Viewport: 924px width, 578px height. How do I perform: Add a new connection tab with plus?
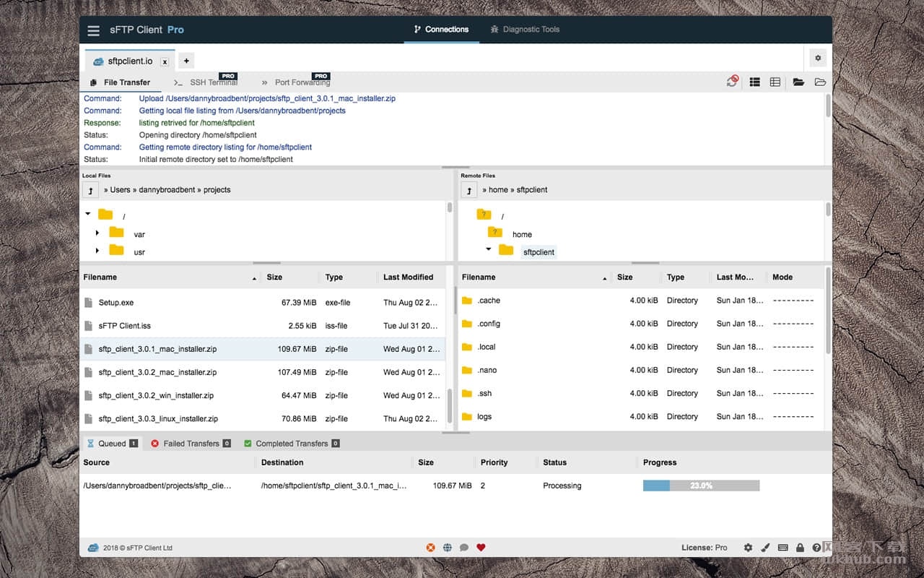click(186, 61)
